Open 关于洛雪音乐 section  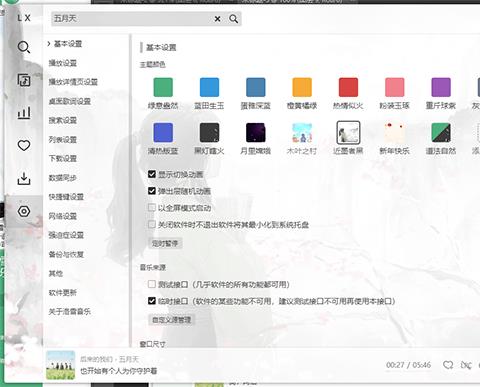[70, 312]
